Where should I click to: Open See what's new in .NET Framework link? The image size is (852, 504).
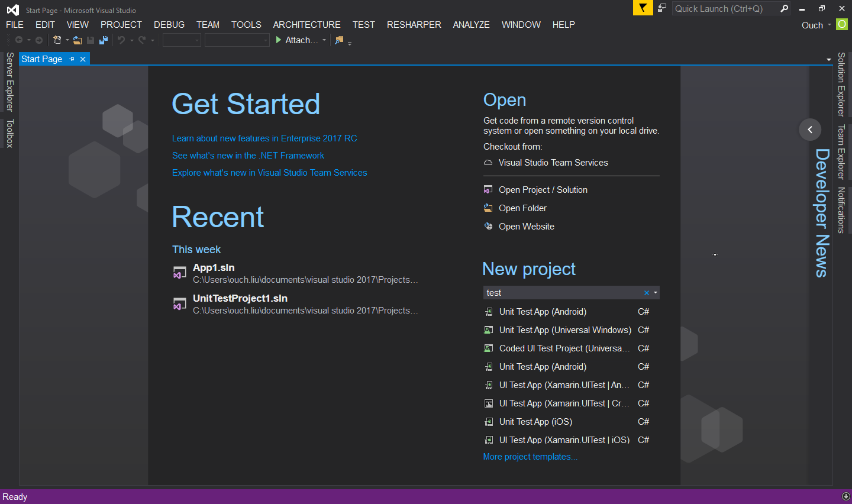[248, 156]
